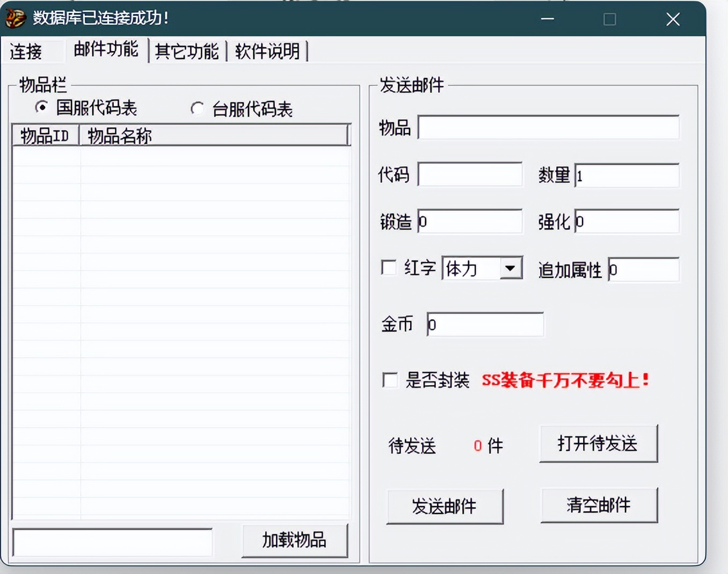
Task: Open the 软件说明 tab
Action: pos(267,51)
